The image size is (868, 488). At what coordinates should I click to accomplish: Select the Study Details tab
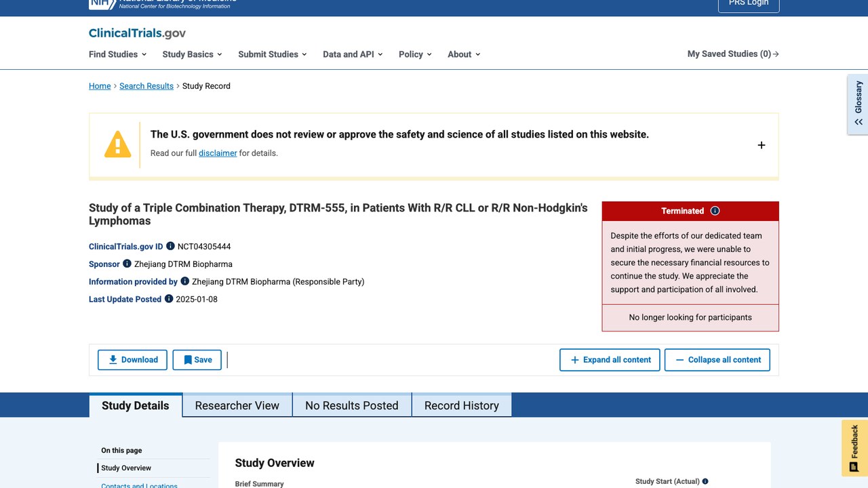(x=136, y=405)
